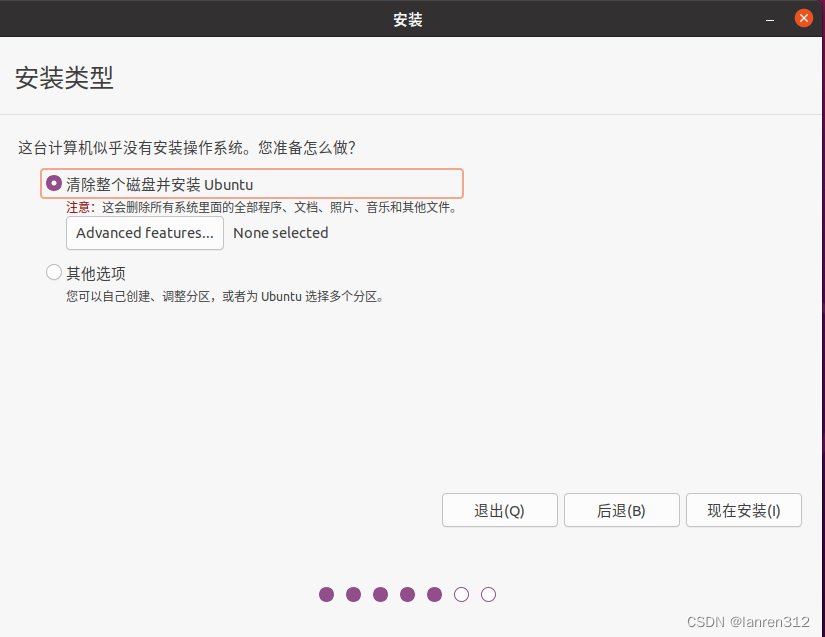Click the red 注意 warning text line
The width and height of the screenshot is (825, 637).
(x=262, y=208)
